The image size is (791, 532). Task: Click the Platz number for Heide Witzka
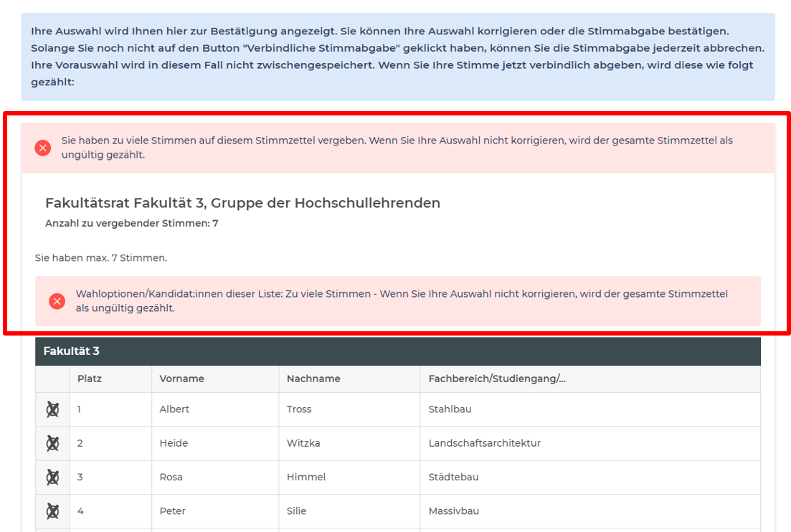tap(80, 443)
